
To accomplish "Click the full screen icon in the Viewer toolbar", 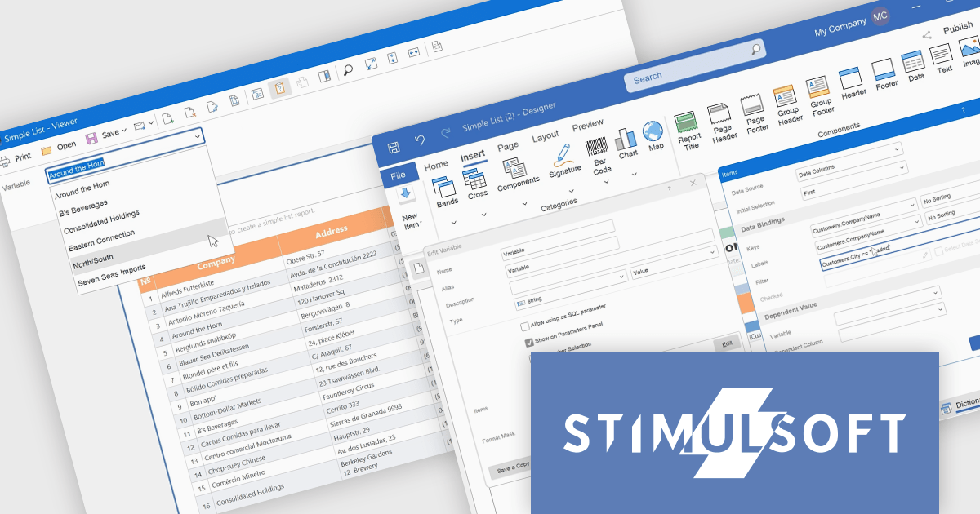I will tap(371, 64).
